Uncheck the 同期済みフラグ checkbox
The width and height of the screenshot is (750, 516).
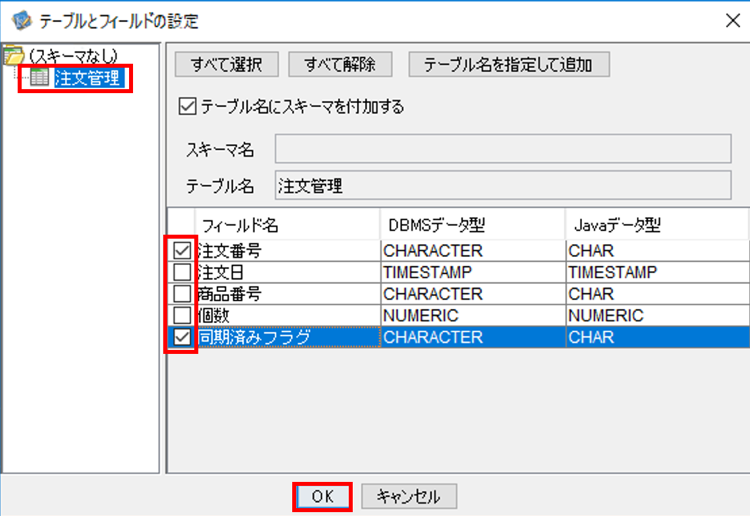182,337
